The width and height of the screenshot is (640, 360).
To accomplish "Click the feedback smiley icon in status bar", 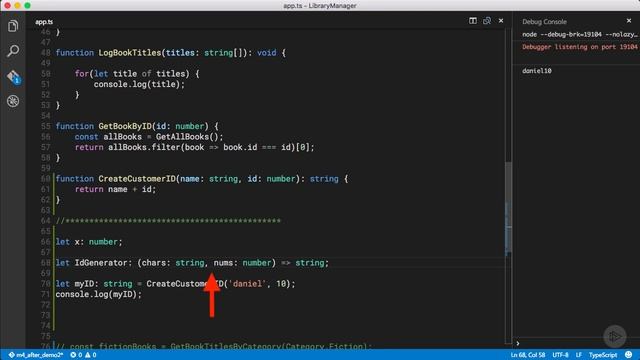I will (x=629, y=355).
